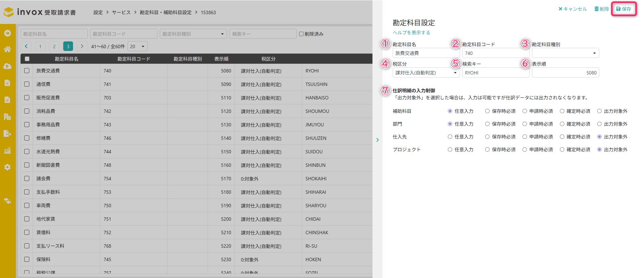
Task: Select 任意入力 radio for 仕入先
Action: [x=450, y=137]
